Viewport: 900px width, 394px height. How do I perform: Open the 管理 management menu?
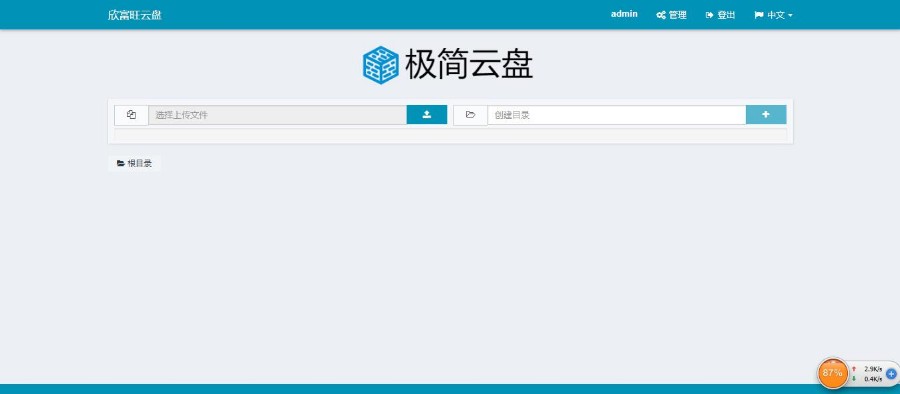point(671,15)
